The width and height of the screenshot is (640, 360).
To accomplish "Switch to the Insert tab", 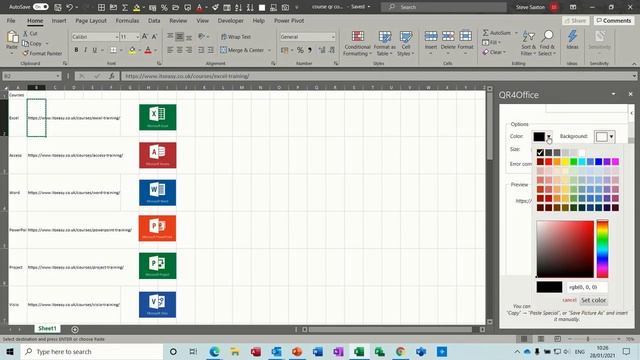I will pos(59,20).
